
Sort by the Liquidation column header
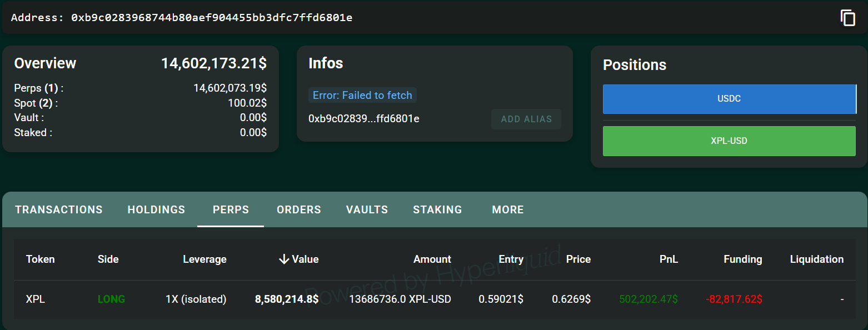coord(816,259)
